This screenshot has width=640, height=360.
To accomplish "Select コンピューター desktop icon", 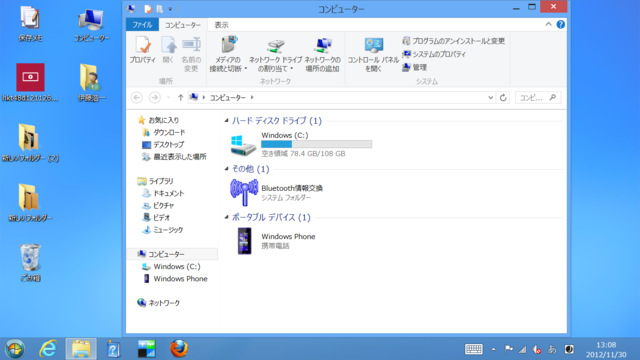I will coord(91,25).
